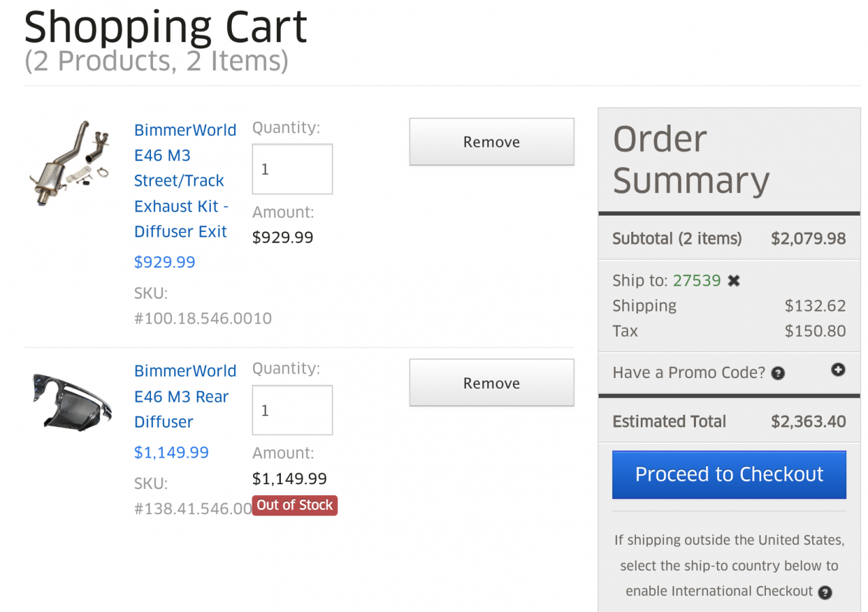Click the Out of Stock badge
The width and height of the screenshot is (868, 612).
[295, 505]
